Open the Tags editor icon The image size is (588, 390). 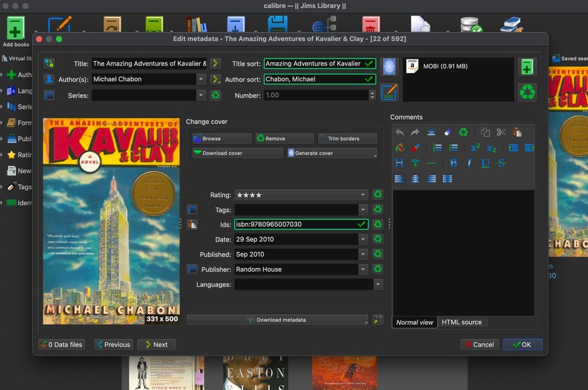point(192,210)
